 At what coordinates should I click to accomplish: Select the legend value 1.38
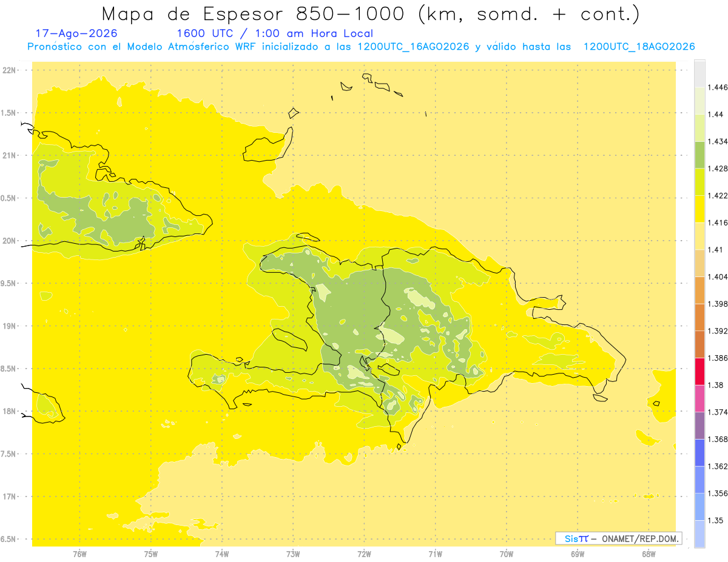[715, 385]
